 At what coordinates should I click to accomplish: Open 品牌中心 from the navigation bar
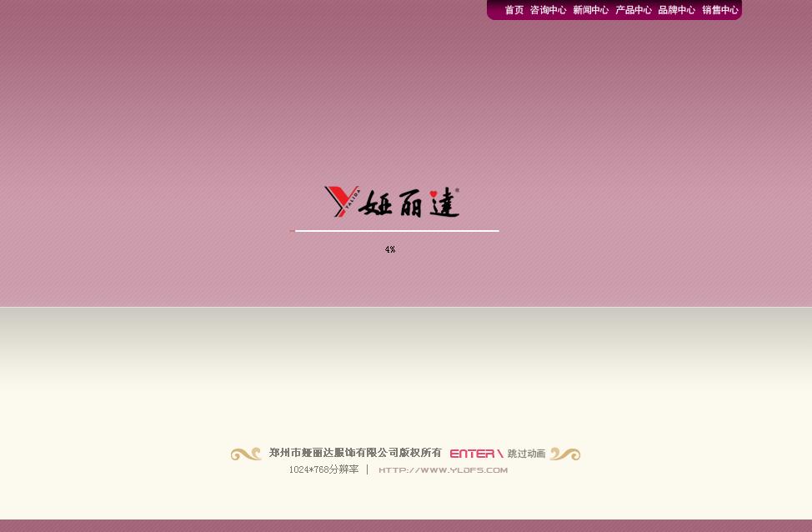click(676, 10)
